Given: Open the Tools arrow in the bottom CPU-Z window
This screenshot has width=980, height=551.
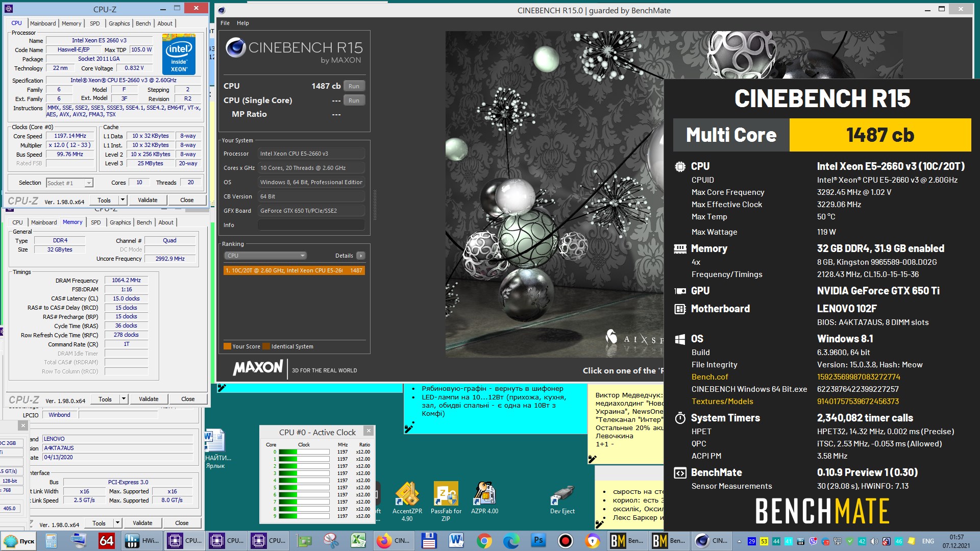Looking at the screenshot, I should coord(117,523).
